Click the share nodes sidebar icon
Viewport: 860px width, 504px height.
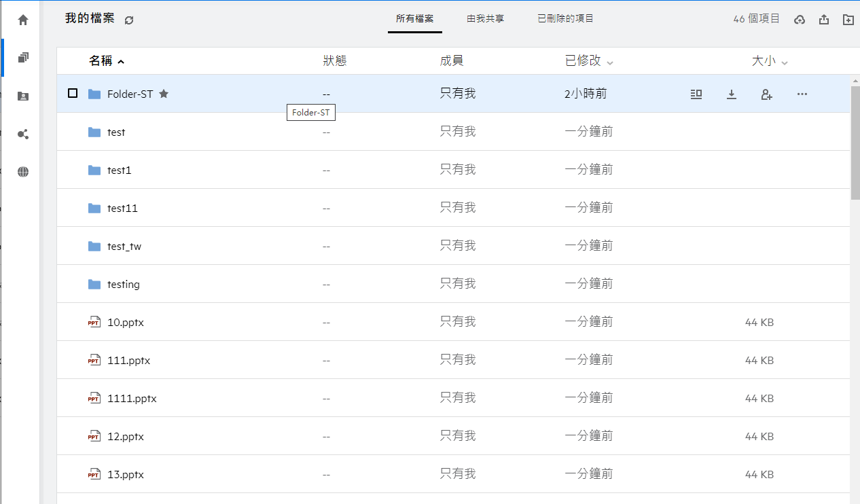coord(23,134)
